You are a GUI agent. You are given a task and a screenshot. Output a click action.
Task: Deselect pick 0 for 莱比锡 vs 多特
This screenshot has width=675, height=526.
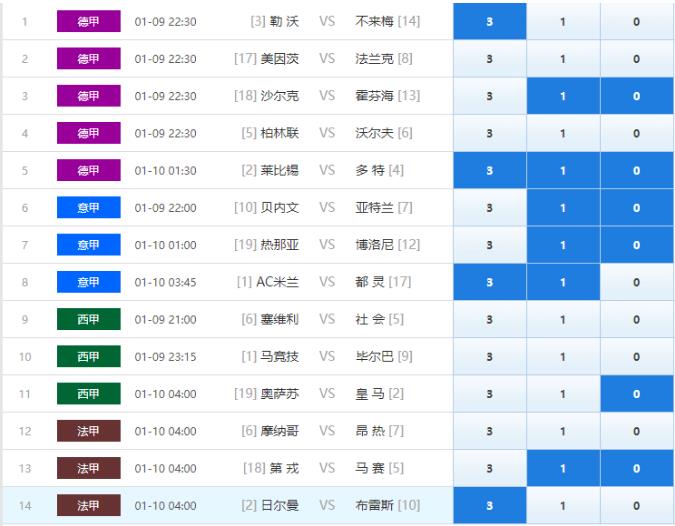637,170
